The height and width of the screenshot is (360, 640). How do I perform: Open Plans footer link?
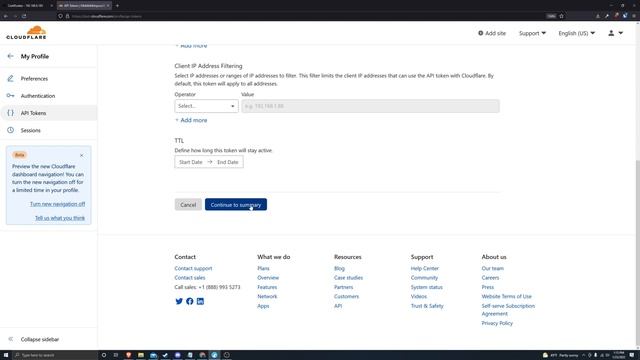tap(263, 268)
